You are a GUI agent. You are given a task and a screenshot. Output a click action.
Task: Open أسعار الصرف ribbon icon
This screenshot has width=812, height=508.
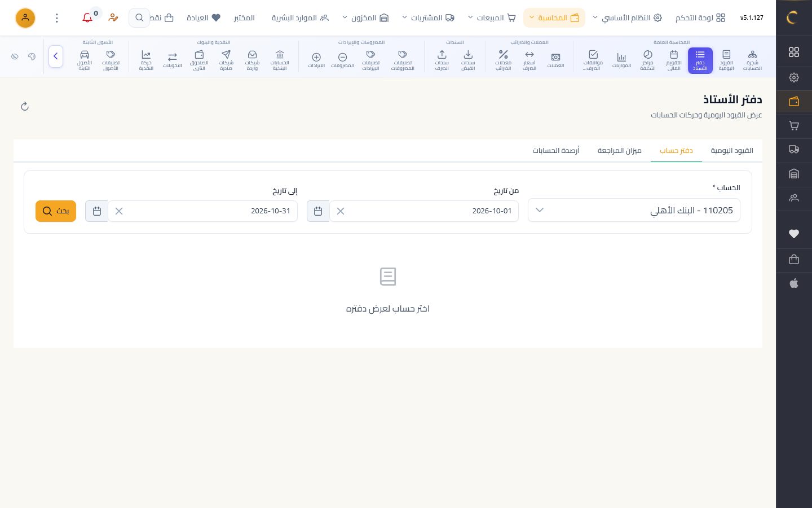click(x=529, y=60)
